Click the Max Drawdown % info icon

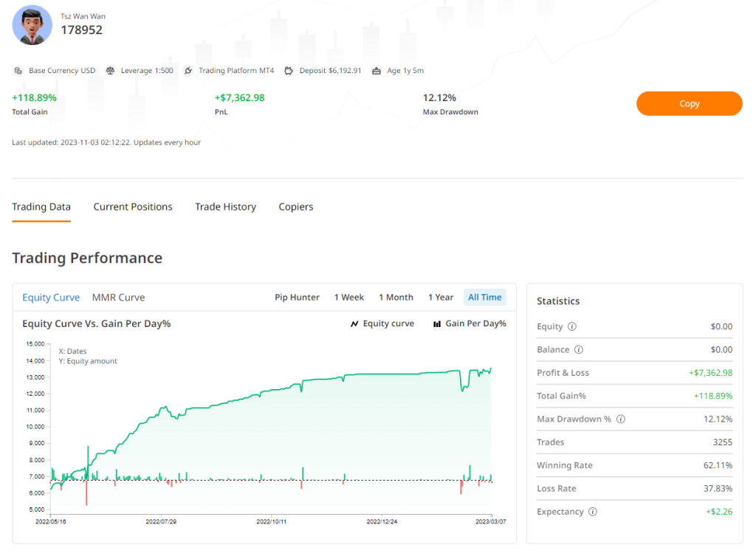coord(621,419)
